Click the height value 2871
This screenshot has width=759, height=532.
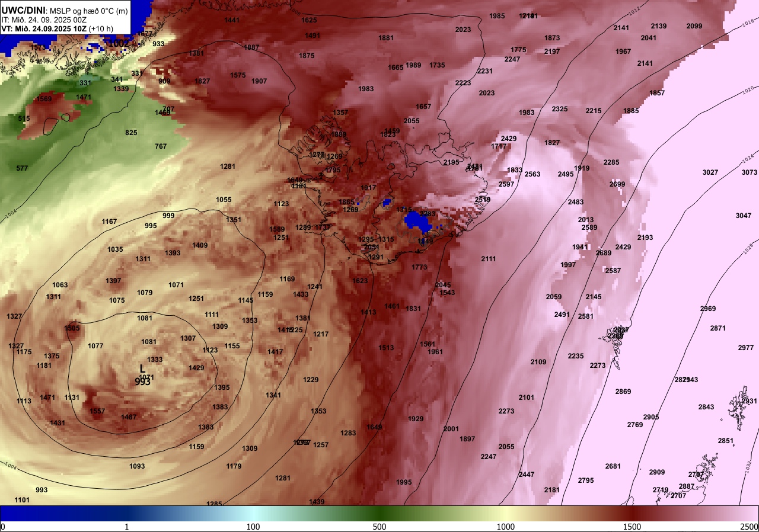tap(718, 328)
